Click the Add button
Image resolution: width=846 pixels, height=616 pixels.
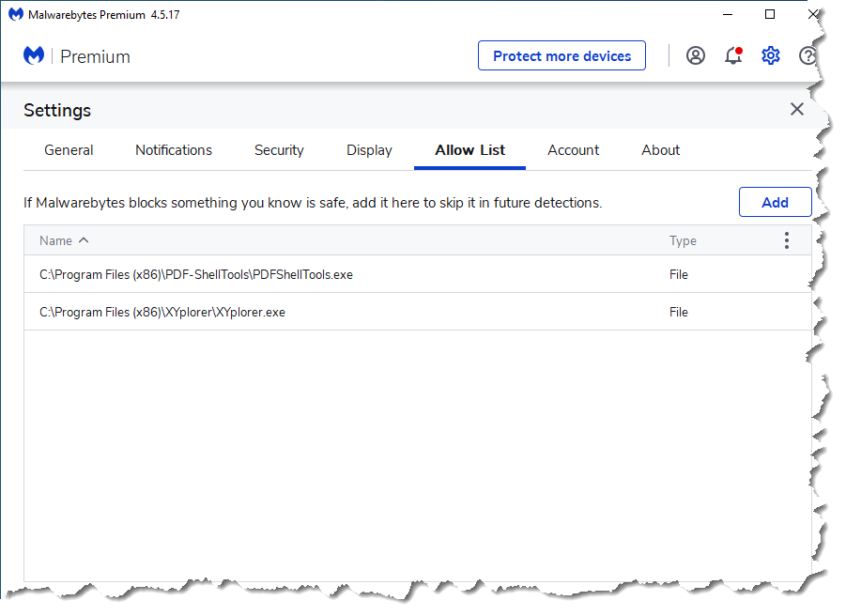[775, 202]
